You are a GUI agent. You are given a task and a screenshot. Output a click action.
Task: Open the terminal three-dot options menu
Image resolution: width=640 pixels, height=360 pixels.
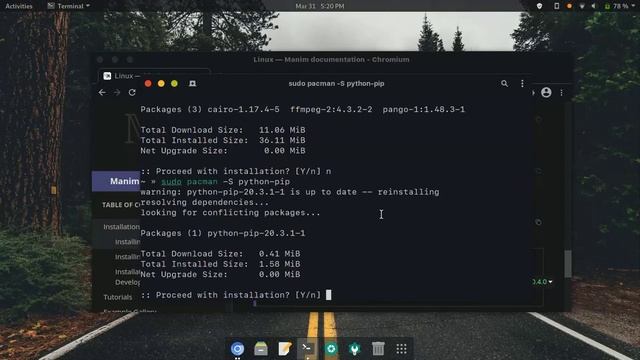(x=522, y=83)
